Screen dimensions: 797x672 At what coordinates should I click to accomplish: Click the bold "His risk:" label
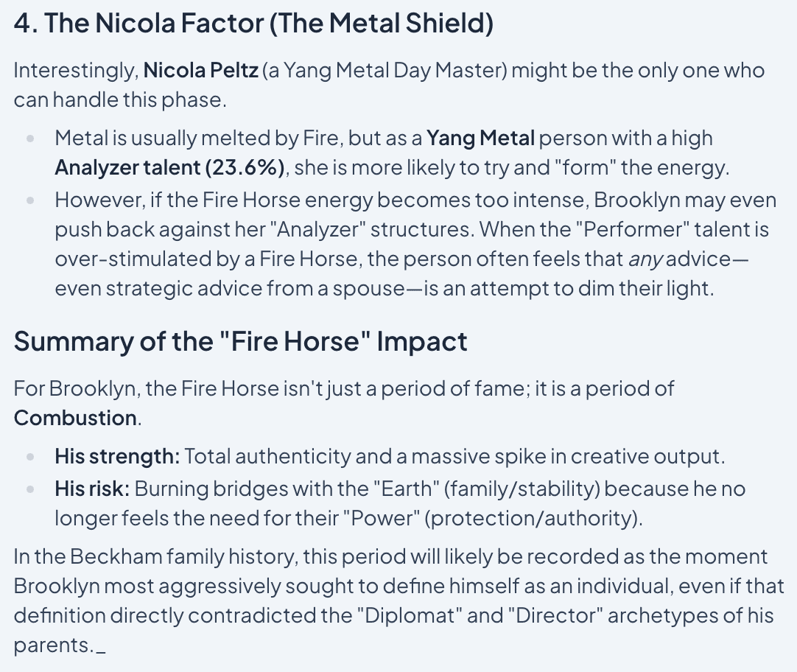[92, 489]
